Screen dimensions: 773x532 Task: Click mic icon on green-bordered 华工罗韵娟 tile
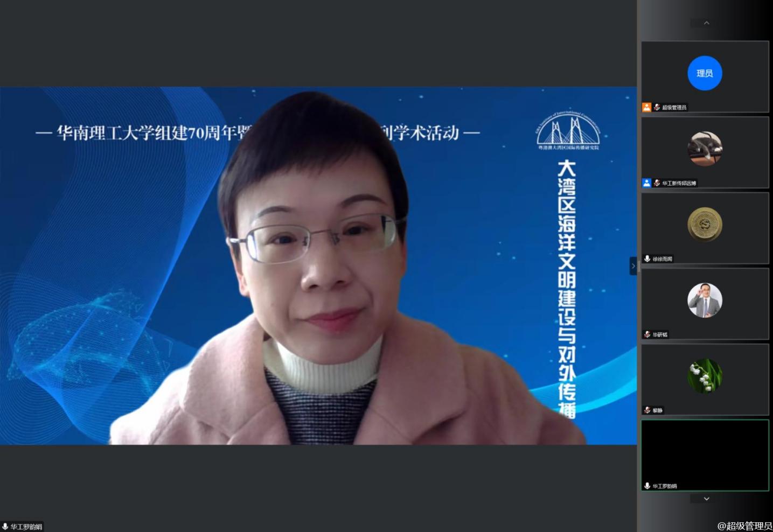(647, 486)
